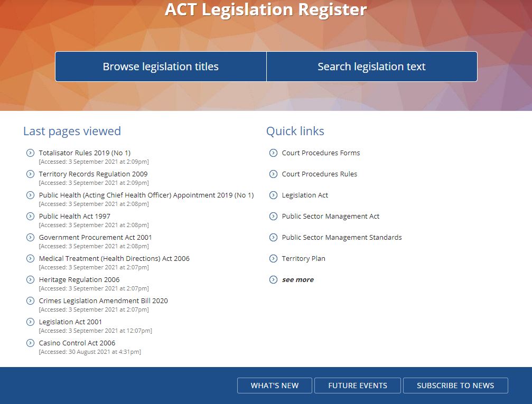Screen dimensions: 532x404
Task: Open Public Sector Management Act link
Action: click(x=330, y=217)
